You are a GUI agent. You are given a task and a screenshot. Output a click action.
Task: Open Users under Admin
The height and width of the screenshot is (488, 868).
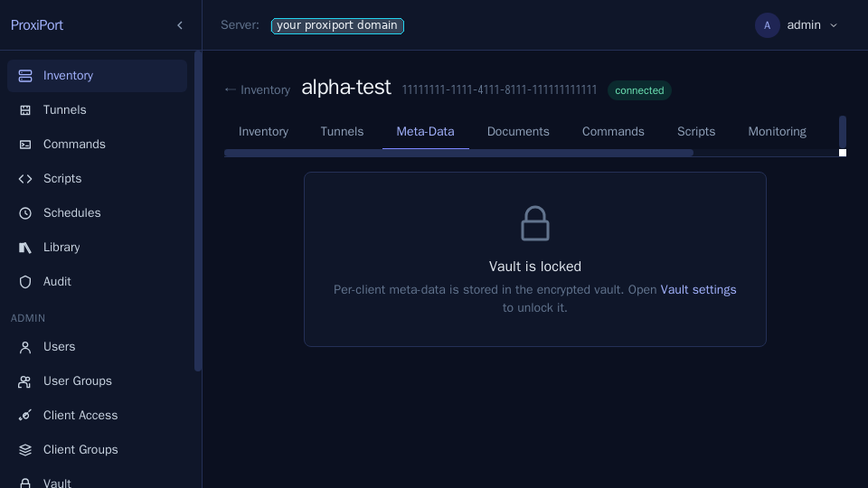97,347
